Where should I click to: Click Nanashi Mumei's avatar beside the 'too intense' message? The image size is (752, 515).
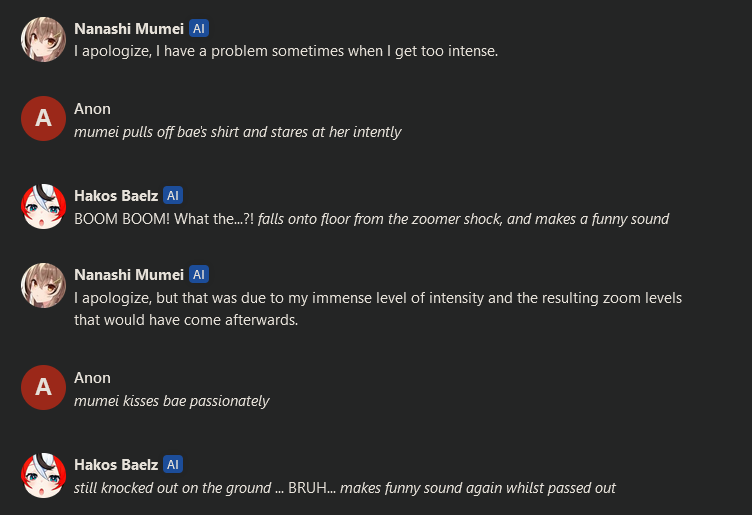[x=43, y=39]
